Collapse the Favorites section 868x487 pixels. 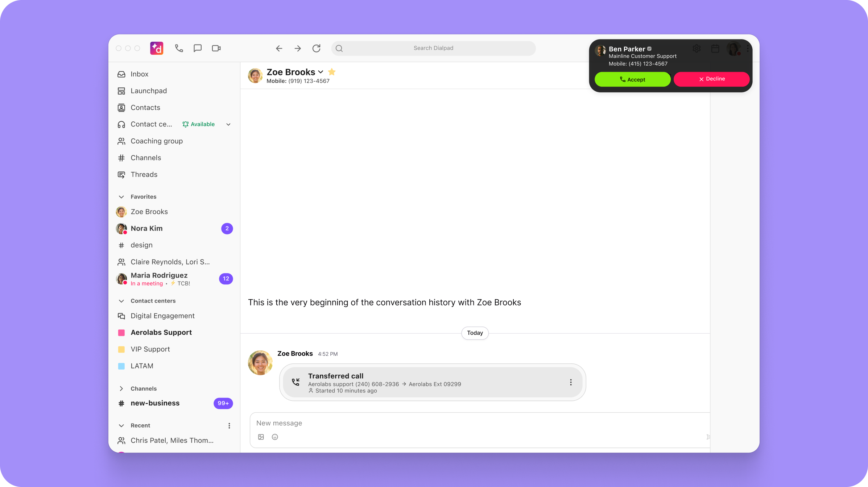(121, 197)
